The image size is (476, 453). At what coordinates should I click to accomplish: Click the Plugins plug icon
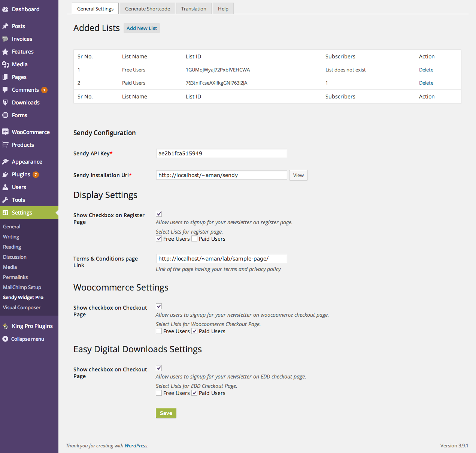[5, 174]
